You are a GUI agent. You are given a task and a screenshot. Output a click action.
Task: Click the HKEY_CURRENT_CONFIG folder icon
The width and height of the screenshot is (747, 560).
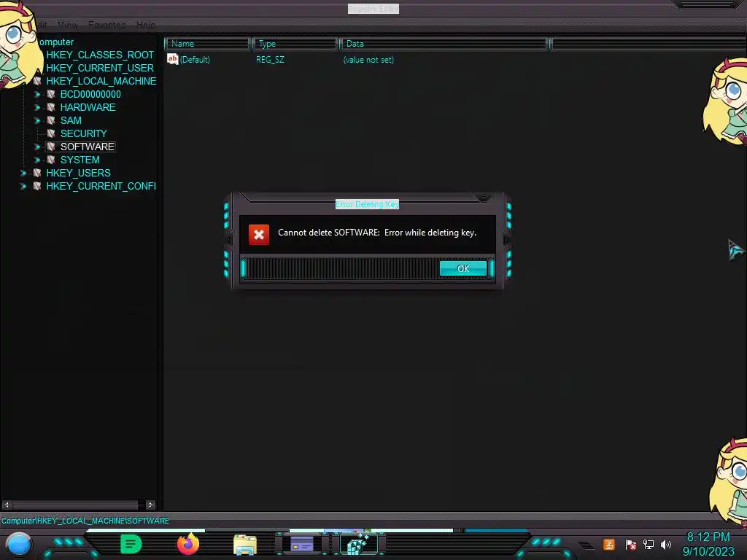[x=36, y=186]
